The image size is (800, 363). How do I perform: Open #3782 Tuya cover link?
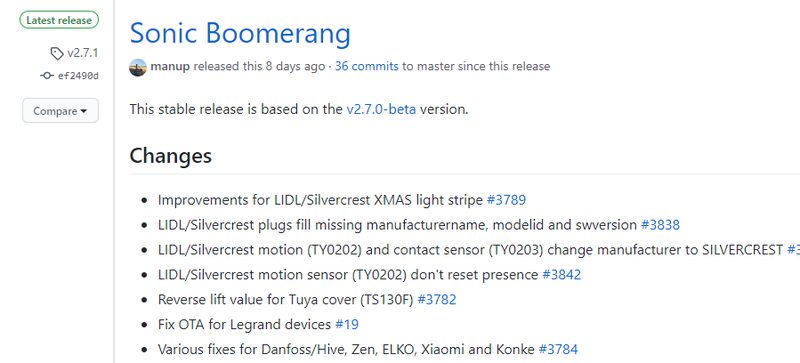[x=437, y=300]
